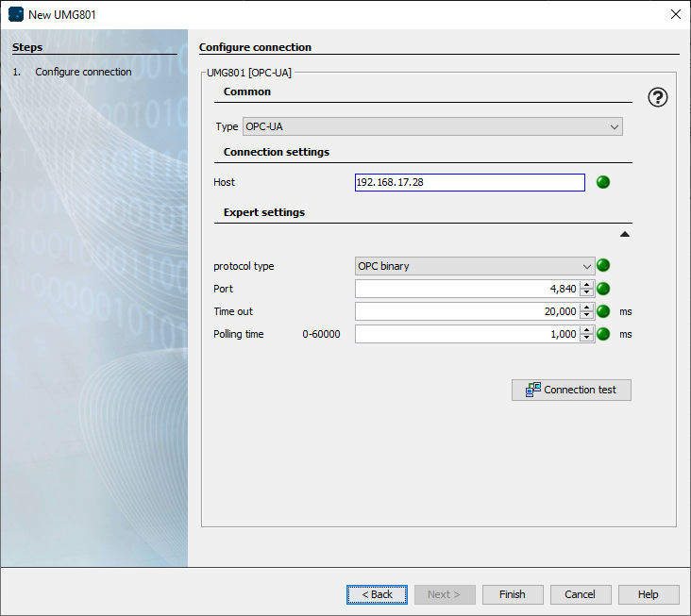Click green indicator beside Polling time field
This screenshot has height=616, width=691.
(x=603, y=334)
